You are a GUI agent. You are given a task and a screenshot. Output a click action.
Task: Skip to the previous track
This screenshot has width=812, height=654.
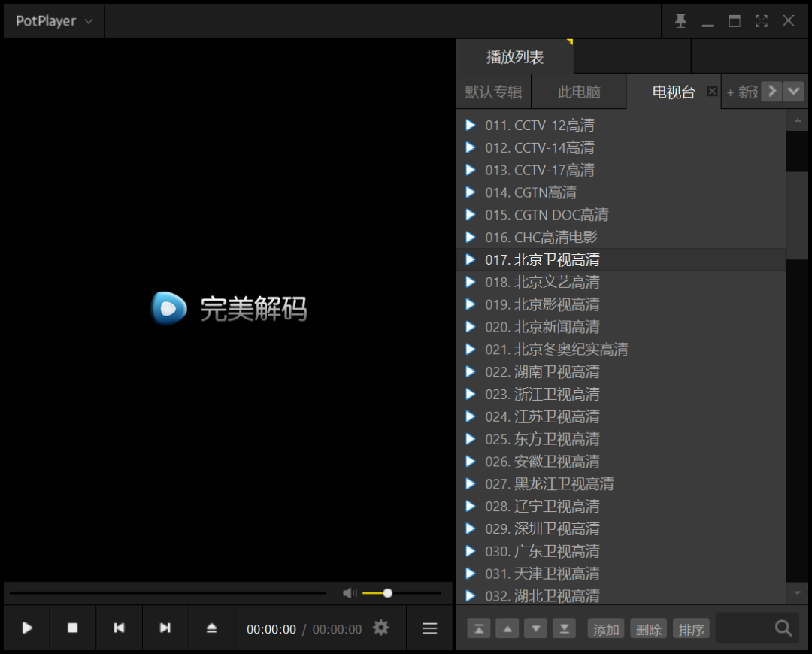(x=119, y=628)
